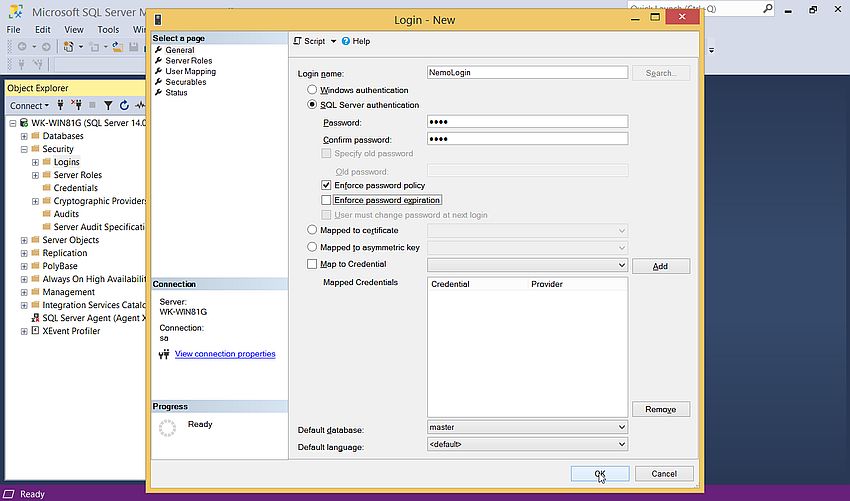Click the Cancel button
850x501 pixels.
click(x=664, y=474)
